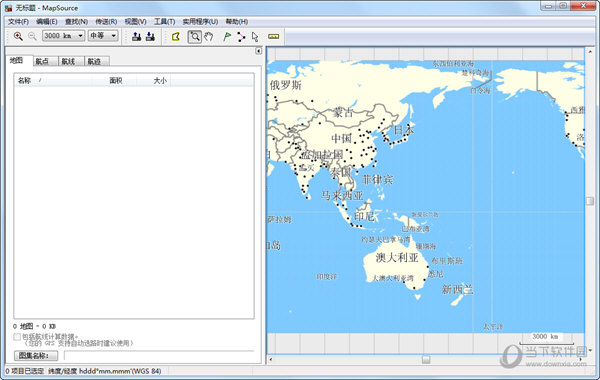Click the zoom in magnifier icon
Viewport: 600px width, 380px height.
(18, 36)
